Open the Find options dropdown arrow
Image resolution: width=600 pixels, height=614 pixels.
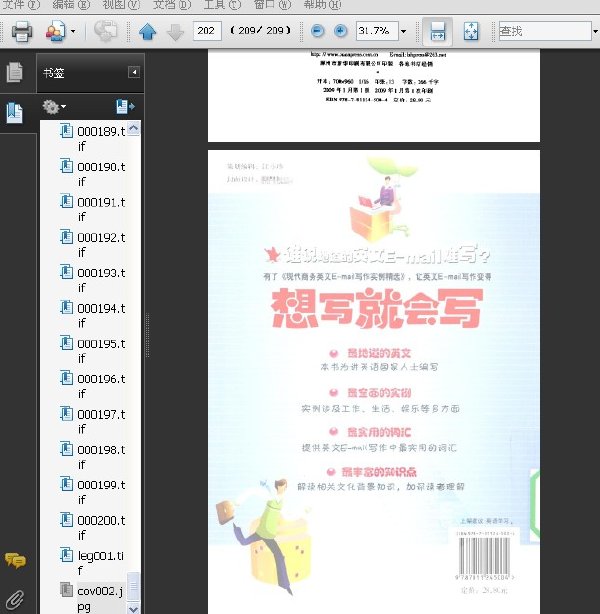tap(596, 31)
